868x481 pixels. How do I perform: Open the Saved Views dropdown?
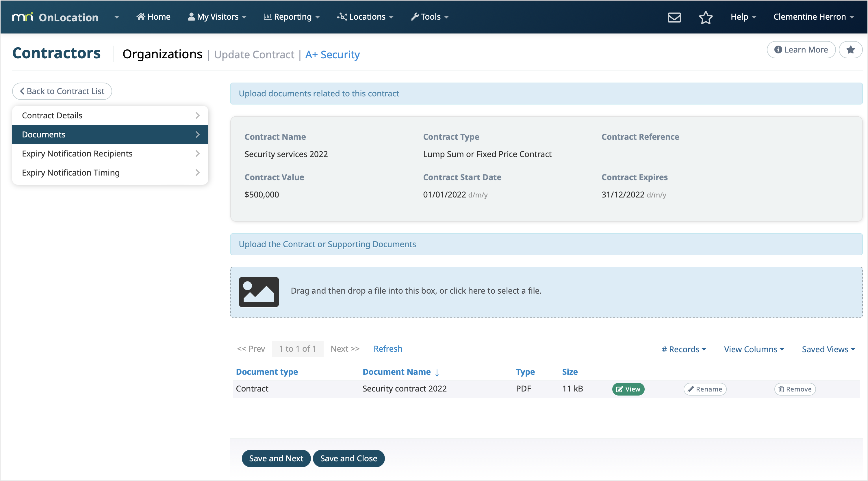pos(828,349)
